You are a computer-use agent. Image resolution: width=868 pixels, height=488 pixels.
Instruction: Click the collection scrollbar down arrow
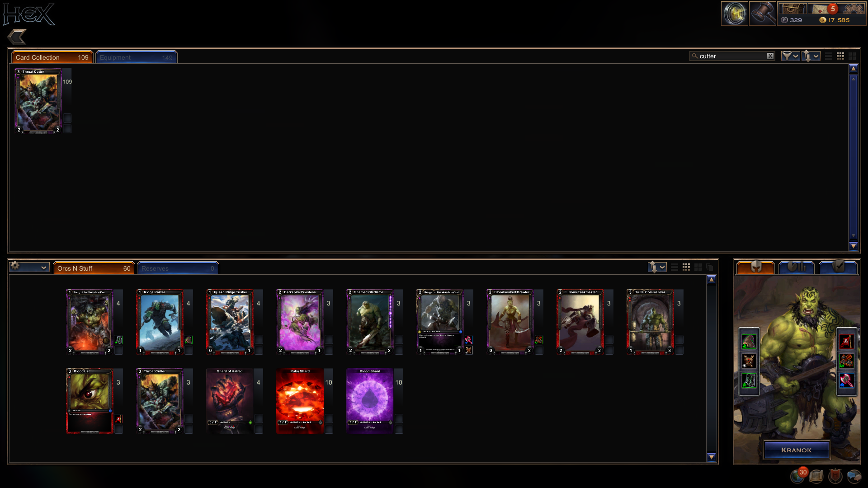(x=854, y=246)
